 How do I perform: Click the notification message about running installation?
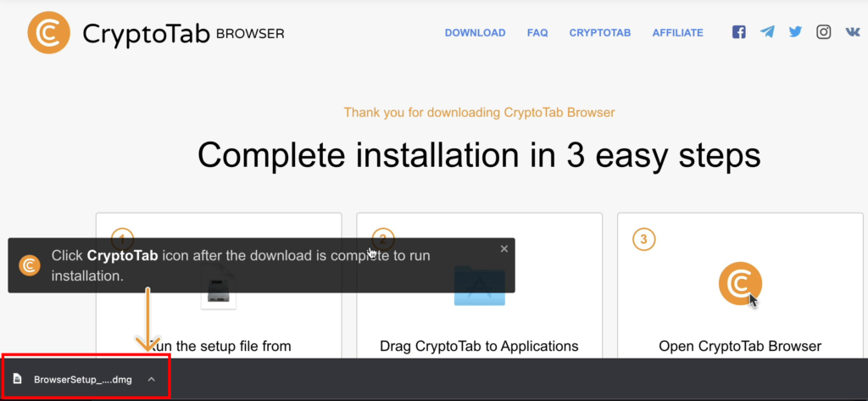point(241,265)
